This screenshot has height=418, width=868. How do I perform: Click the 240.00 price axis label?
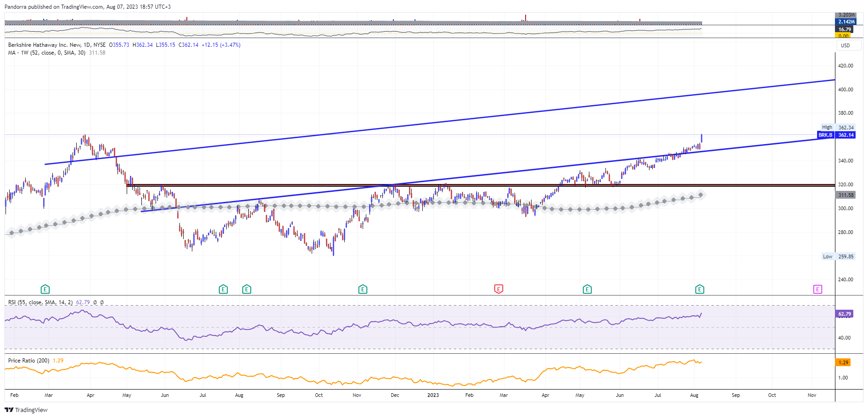[846, 279]
